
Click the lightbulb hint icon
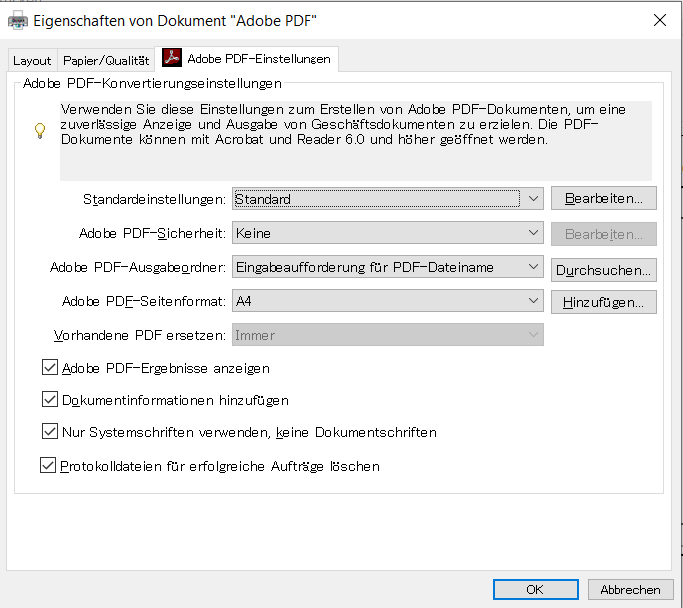[41, 130]
